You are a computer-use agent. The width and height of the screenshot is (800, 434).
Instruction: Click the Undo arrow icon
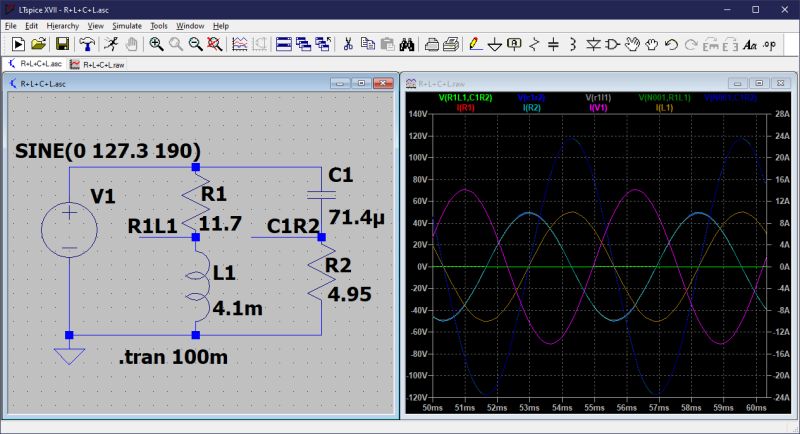tap(671, 44)
